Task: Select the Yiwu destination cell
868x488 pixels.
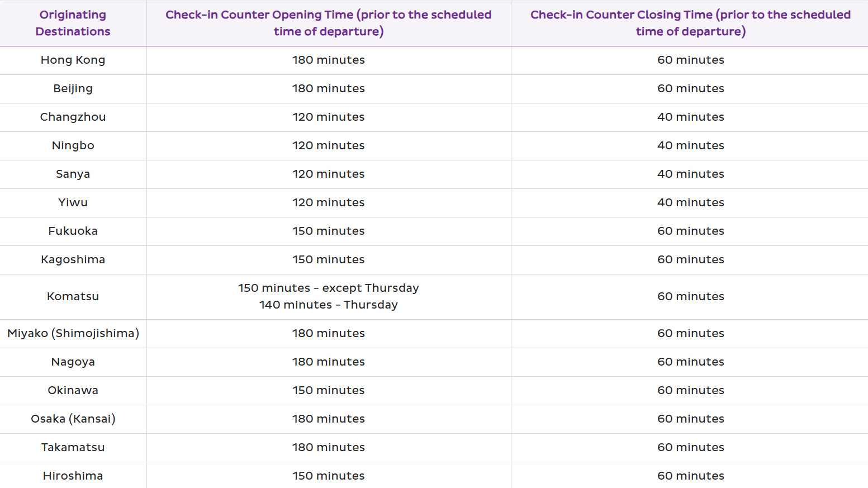Action: coord(73,202)
